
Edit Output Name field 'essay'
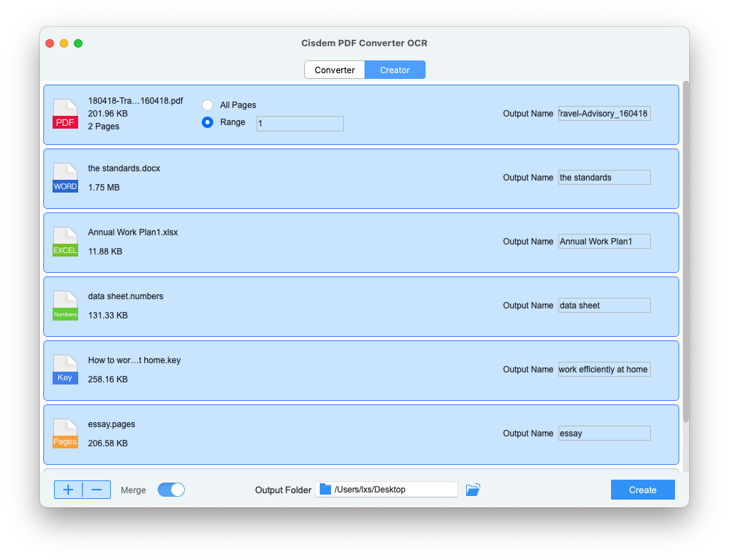(604, 434)
